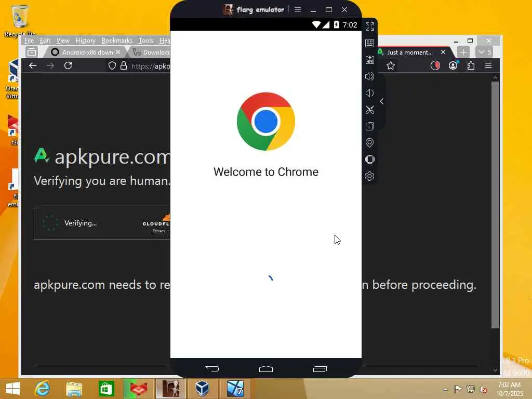Click the Firefox URL address bar
Image resolution: width=532 pixels, height=399 pixels.
pyautogui.click(x=150, y=66)
